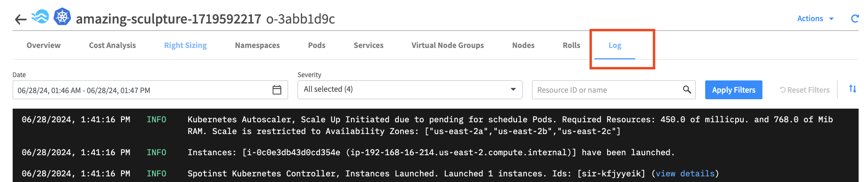The image size is (868, 182).
Task: Click the back arrow icon
Action: (x=20, y=19)
